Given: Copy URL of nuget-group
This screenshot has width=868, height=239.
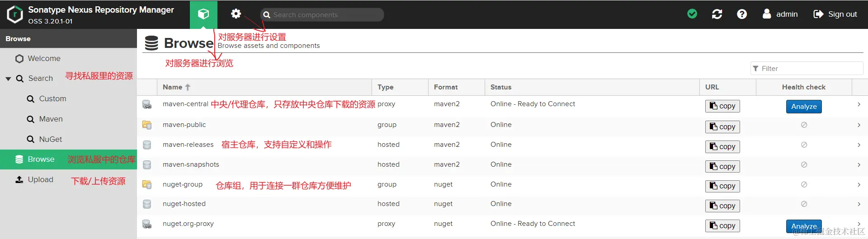Looking at the screenshot, I should coord(722,186).
